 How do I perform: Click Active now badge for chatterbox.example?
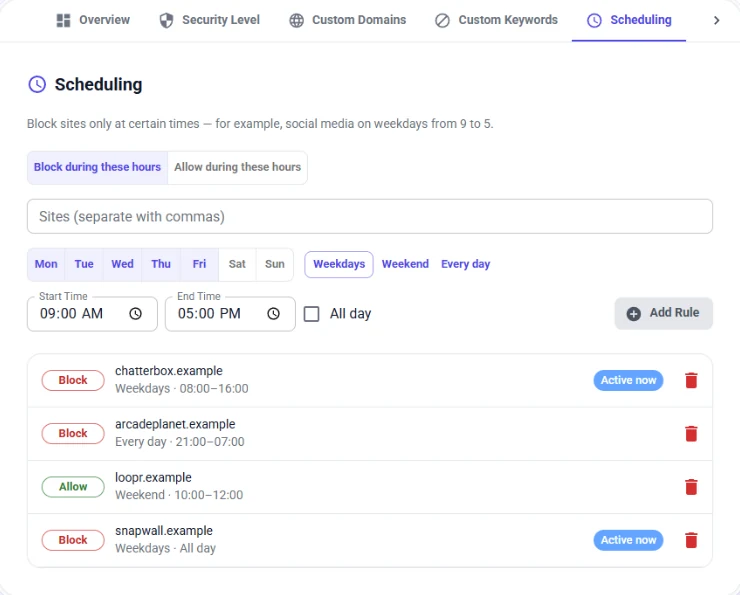point(628,380)
